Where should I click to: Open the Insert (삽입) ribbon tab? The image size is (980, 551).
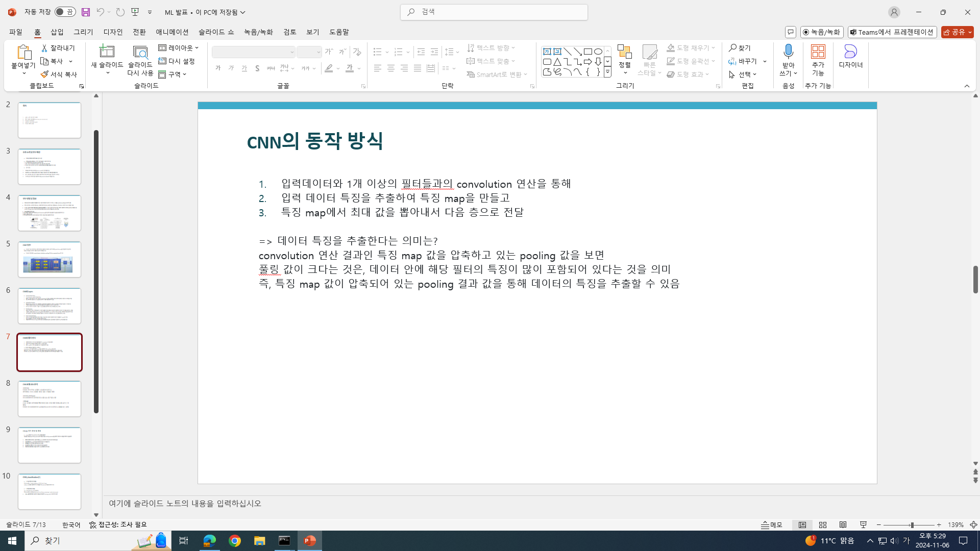click(x=57, y=32)
